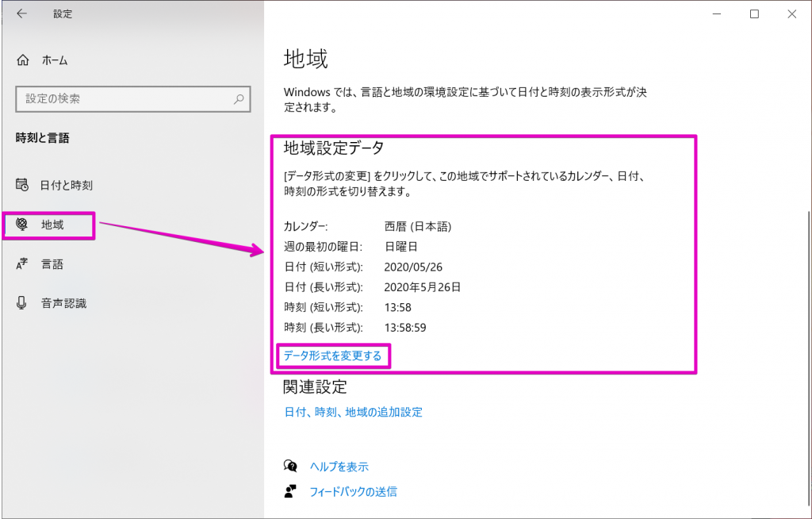Click the calendar clock icon

[21, 185]
